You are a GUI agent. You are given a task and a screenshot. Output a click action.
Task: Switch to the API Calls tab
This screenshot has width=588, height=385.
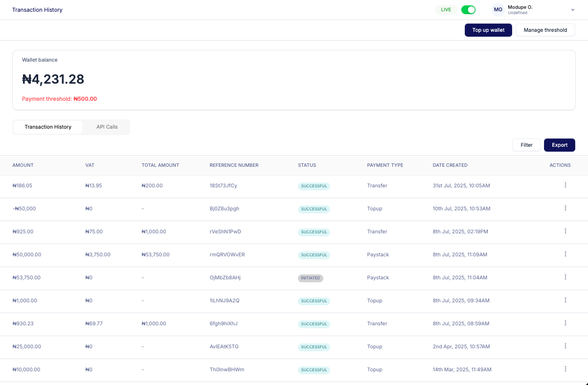(x=107, y=127)
